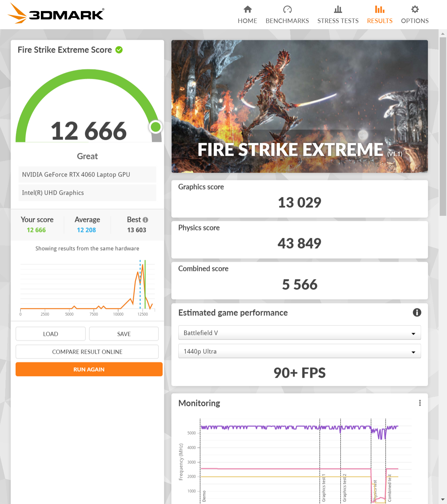
Task: Click the Results orange bars icon
Action: coord(379,9)
